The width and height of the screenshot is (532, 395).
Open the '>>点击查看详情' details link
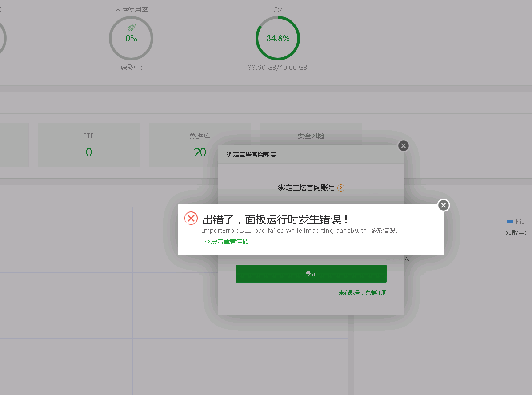click(226, 241)
